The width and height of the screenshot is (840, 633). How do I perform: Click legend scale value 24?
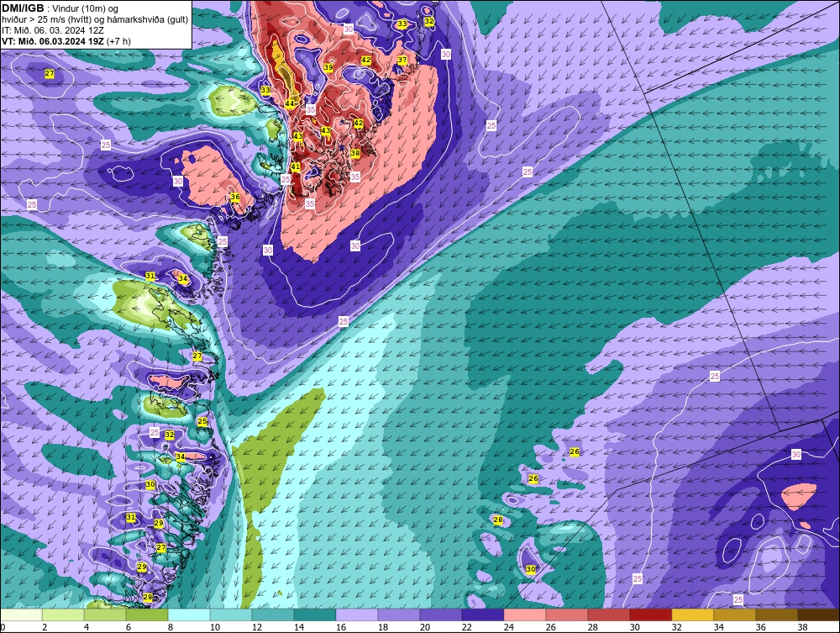(x=508, y=627)
